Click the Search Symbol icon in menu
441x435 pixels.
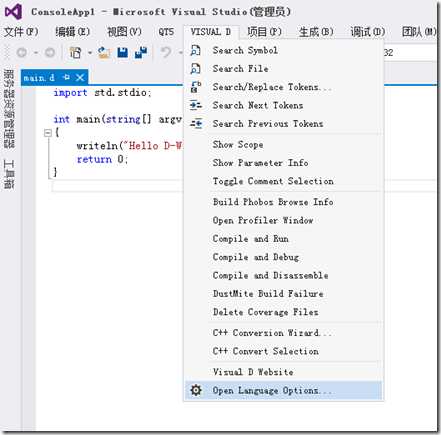(x=195, y=51)
